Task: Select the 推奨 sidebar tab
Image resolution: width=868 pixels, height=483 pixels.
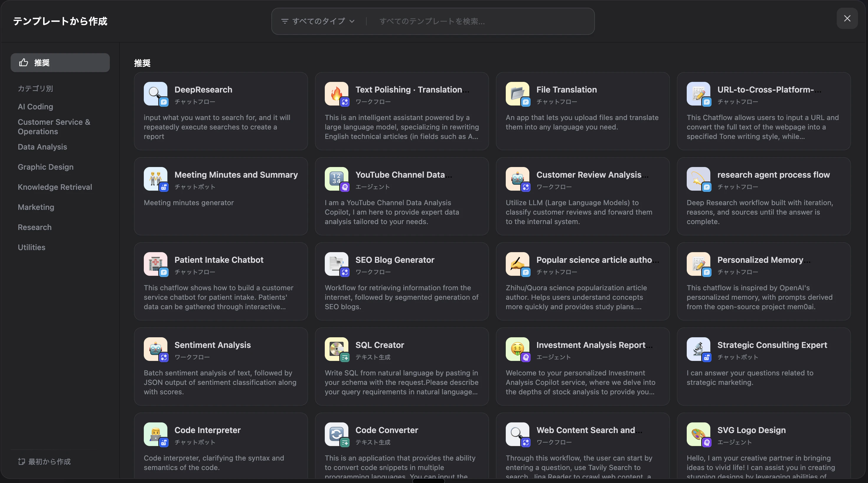Action: click(x=60, y=63)
